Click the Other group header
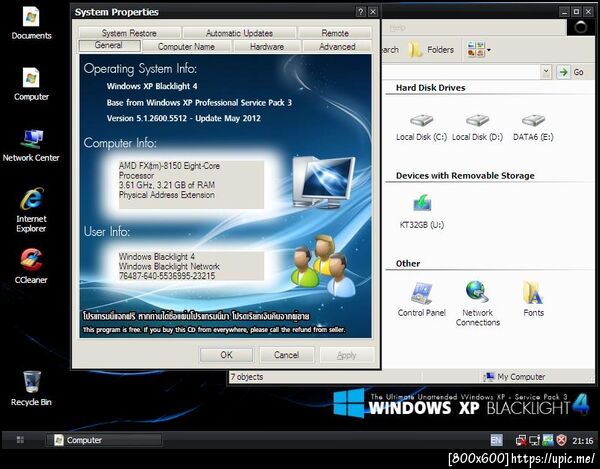600x469 pixels. click(x=408, y=264)
